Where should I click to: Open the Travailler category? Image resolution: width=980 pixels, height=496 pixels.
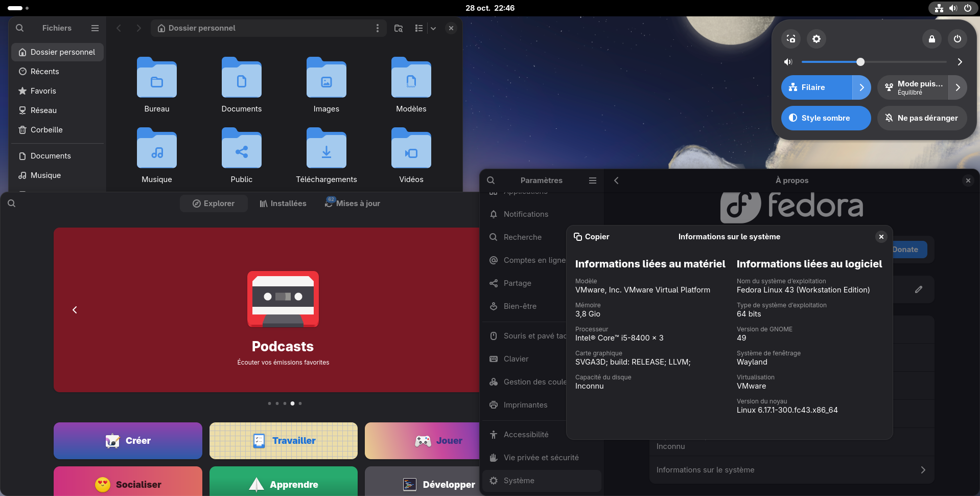point(284,441)
